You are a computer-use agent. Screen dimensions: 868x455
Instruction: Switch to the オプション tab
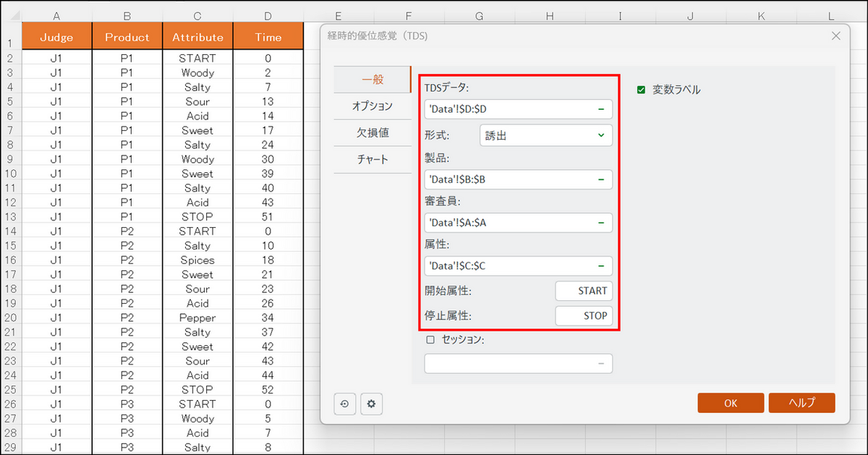click(372, 106)
